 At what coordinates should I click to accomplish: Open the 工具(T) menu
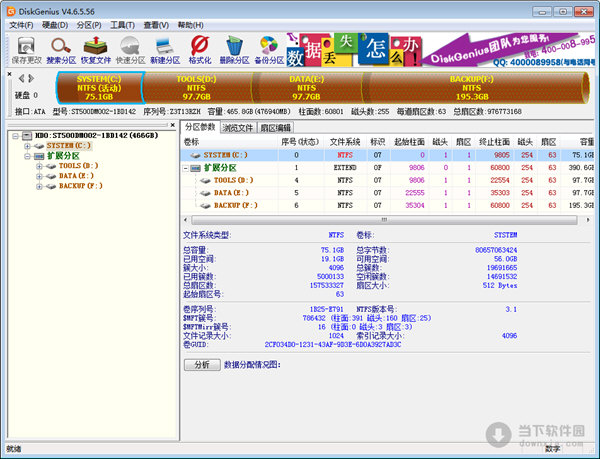pyautogui.click(x=122, y=25)
